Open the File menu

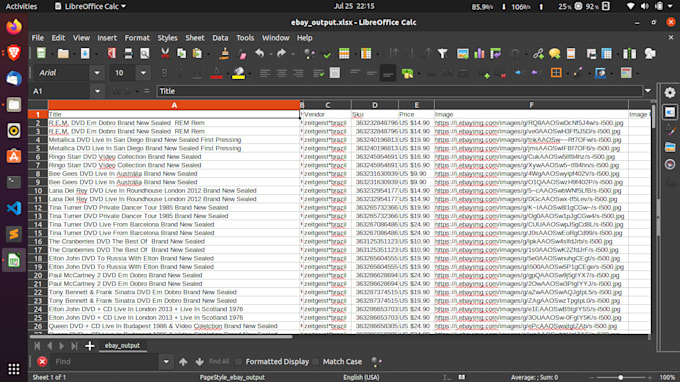pos(38,38)
